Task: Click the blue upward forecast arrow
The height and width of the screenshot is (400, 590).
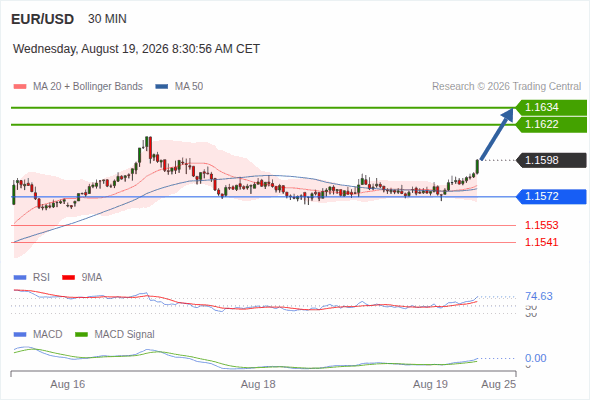Action: (497, 134)
